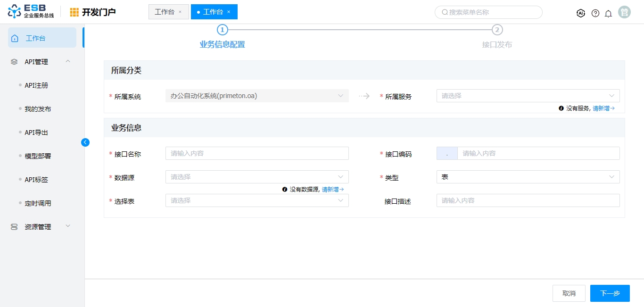Switch to the first 工作台 tab
Screen dimensions: 644x307
point(165,12)
